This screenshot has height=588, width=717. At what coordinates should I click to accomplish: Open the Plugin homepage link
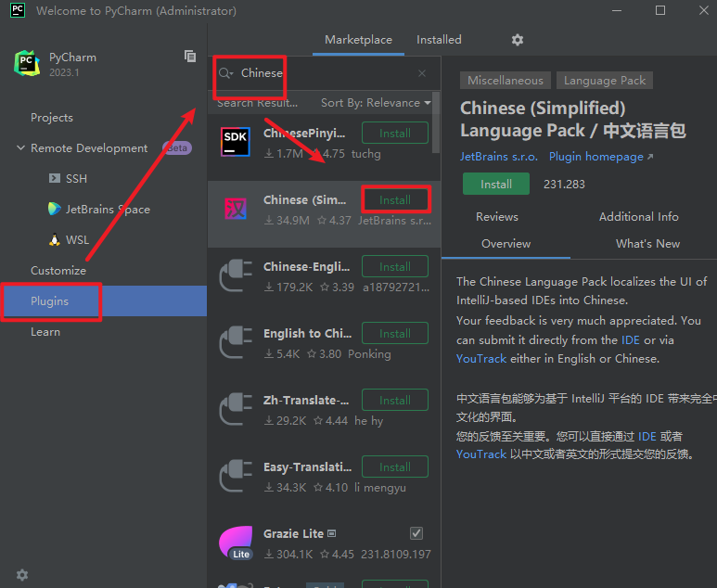[x=600, y=157]
